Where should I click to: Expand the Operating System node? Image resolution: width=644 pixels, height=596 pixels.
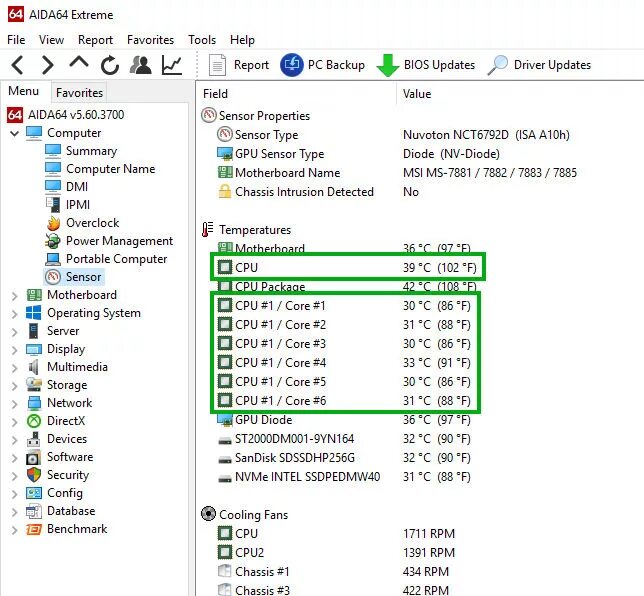tap(14, 314)
